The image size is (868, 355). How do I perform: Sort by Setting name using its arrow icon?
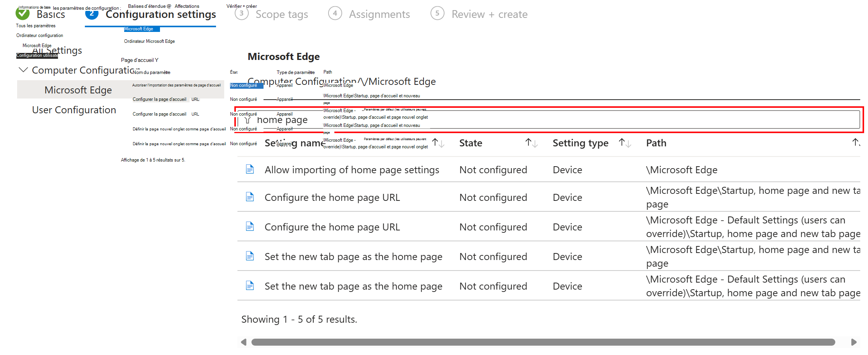tap(438, 143)
